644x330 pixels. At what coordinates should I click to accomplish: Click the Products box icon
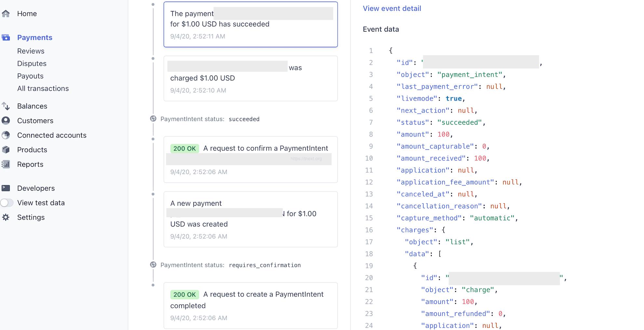pos(6,150)
